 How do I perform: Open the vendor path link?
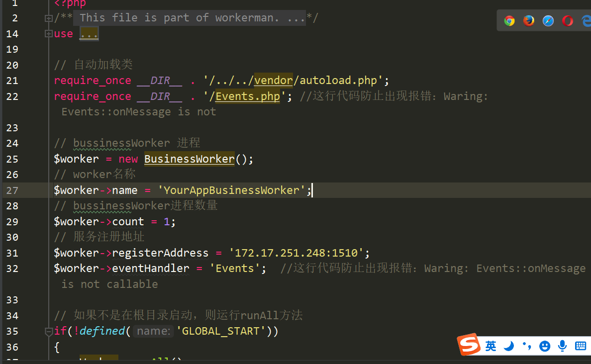(273, 80)
